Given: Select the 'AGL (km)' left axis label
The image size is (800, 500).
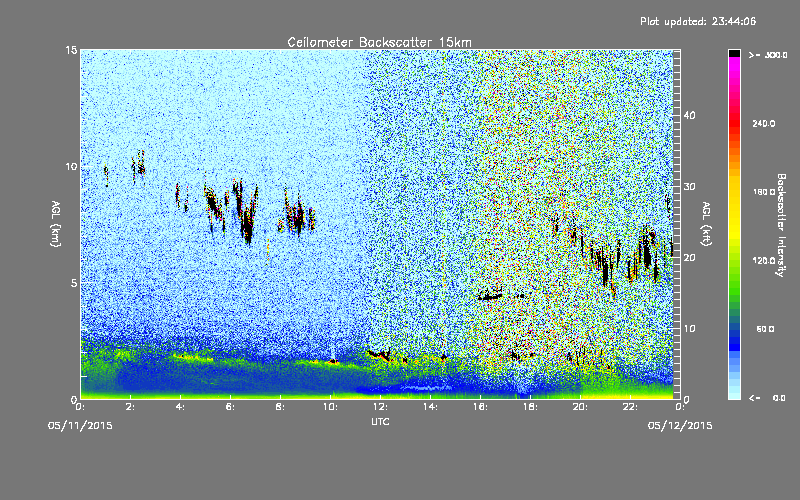Looking at the screenshot, I should click(55, 224).
